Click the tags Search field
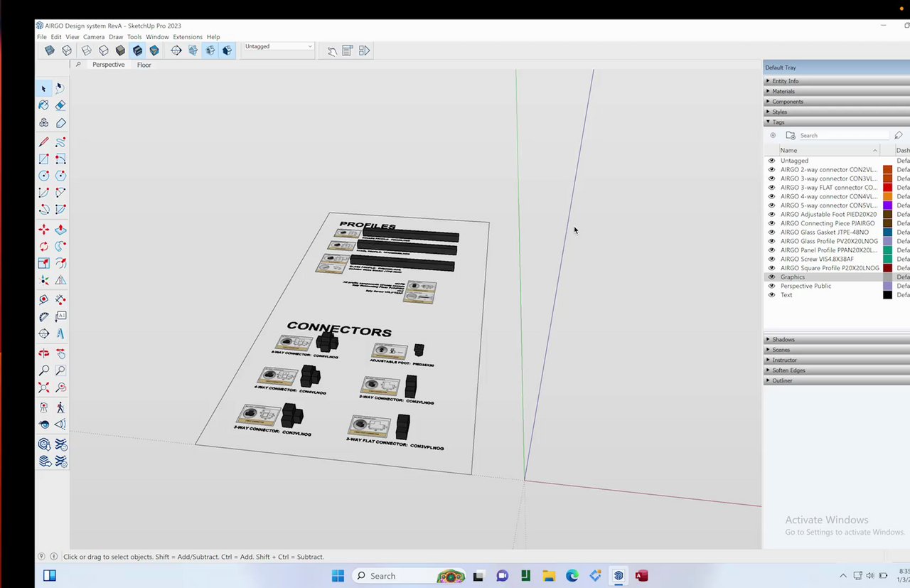 coord(843,135)
